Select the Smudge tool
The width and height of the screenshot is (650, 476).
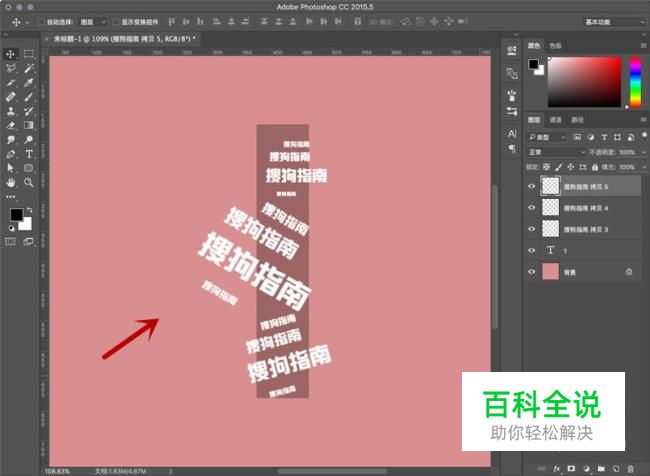click(x=10, y=140)
